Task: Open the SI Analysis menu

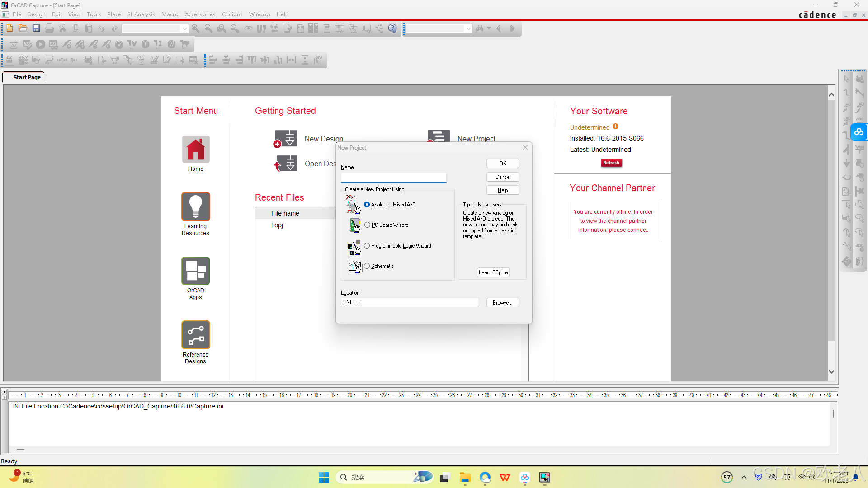Action: coord(141,14)
